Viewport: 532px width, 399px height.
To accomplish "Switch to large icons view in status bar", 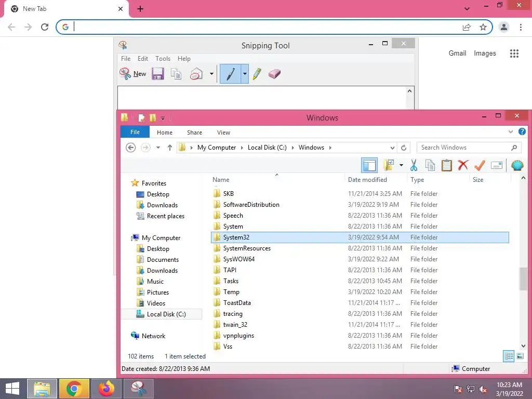I will pyautogui.click(x=520, y=356).
